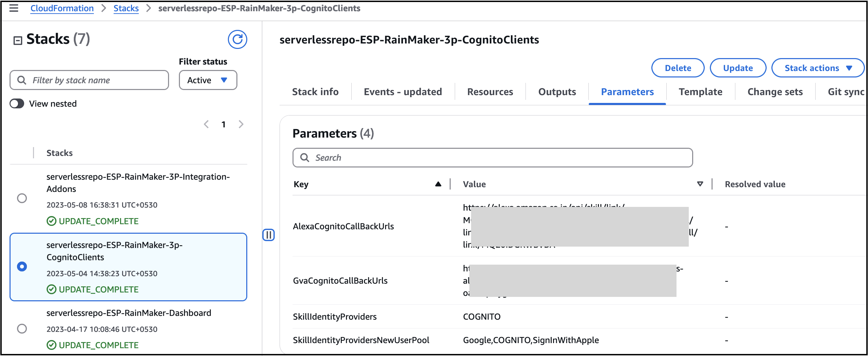Open the Git sync tab
Screen dimensions: 868x356
846,92
